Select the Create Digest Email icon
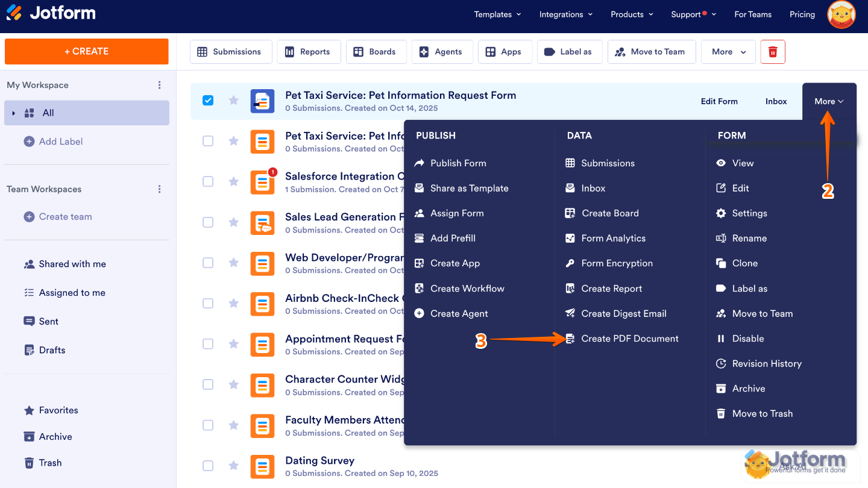This screenshot has height=488, width=868. click(x=569, y=313)
